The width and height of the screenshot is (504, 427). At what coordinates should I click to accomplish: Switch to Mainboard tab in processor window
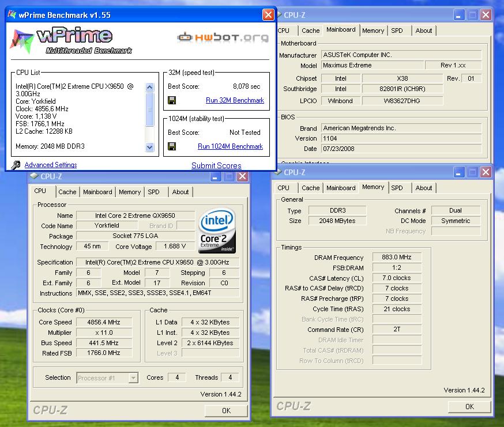pyautogui.click(x=97, y=192)
